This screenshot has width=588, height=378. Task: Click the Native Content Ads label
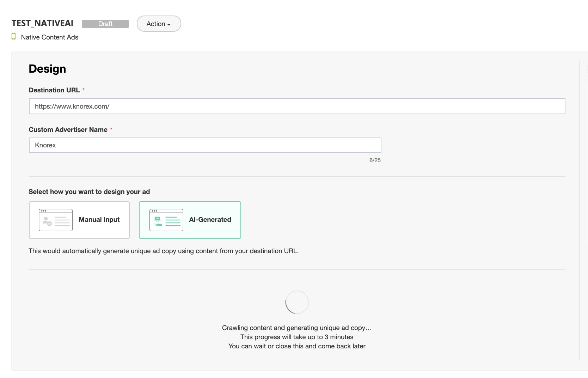tap(50, 37)
